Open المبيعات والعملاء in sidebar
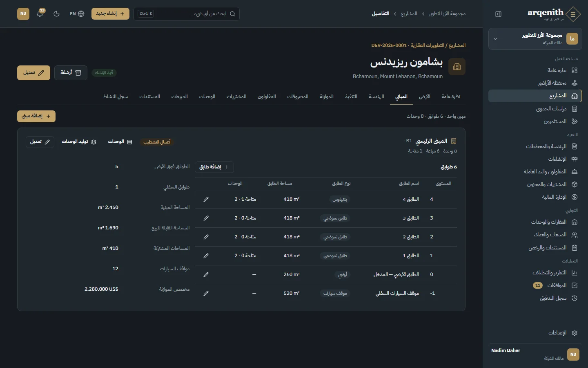The width and height of the screenshot is (588, 368). (535, 235)
